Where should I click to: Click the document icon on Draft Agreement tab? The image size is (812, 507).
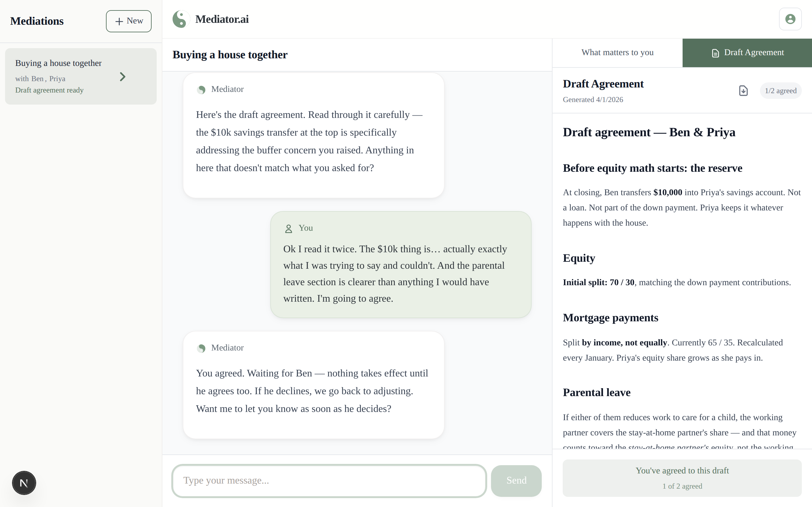(x=716, y=53)
